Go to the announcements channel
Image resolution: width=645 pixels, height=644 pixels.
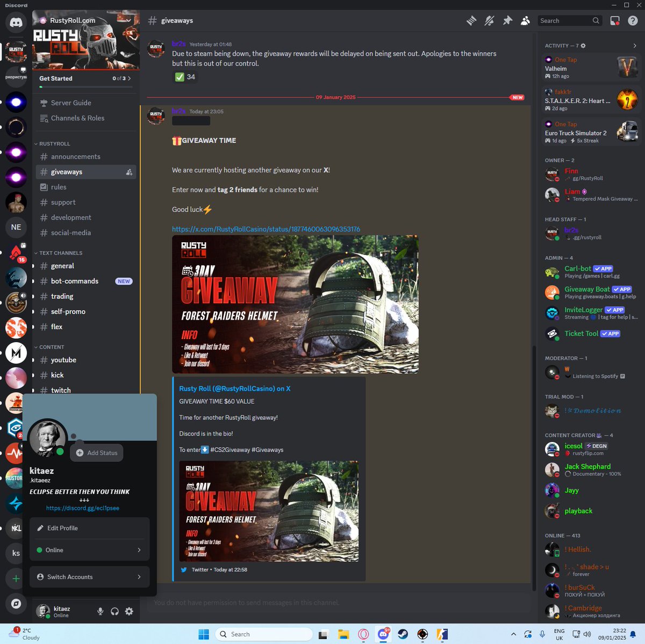[86, 157]
